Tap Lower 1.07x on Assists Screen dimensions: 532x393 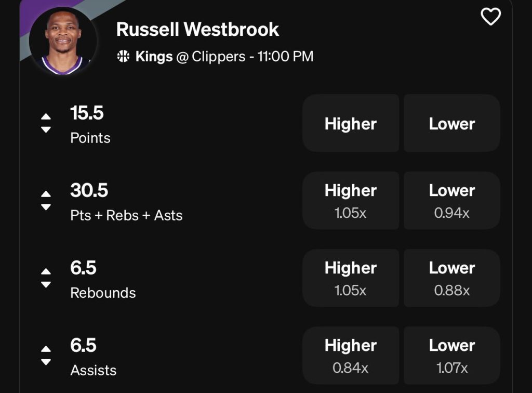click(452, 355)
